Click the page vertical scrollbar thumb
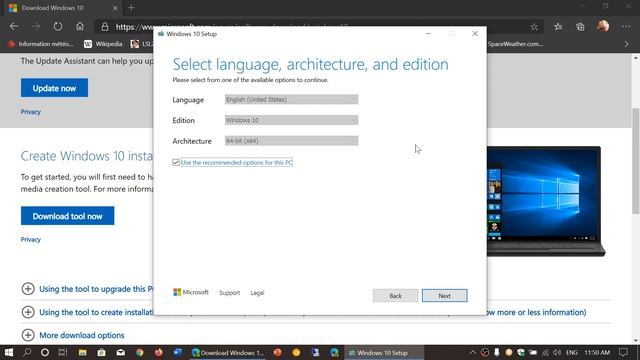The width and height of the screenshot is (640, 360). (x=636, y=161)
